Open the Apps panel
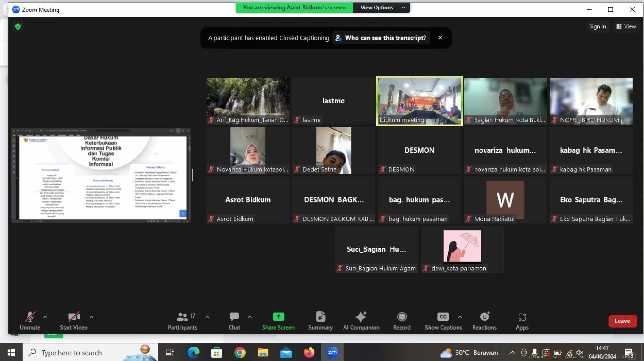The image size is (644, 361). click(x=522, y=320)
